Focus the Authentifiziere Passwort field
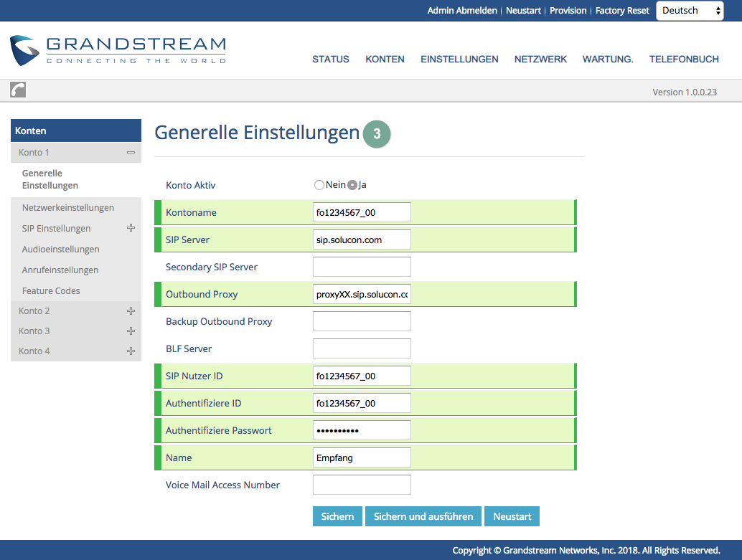 tap(362, 430)
